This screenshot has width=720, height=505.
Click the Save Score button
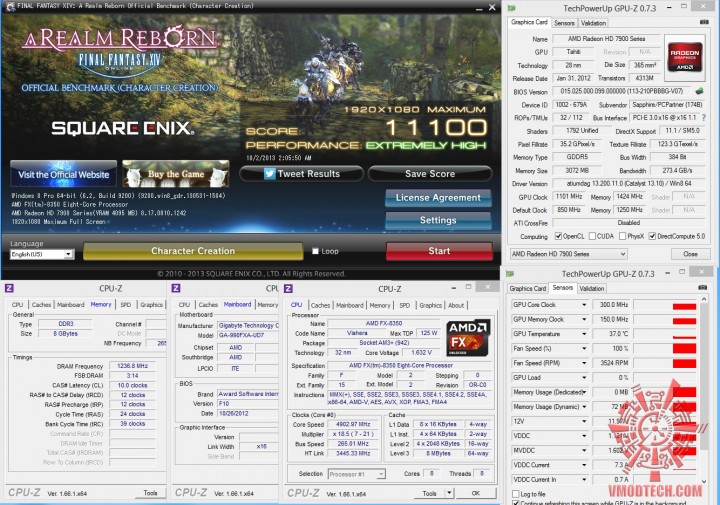430,174
